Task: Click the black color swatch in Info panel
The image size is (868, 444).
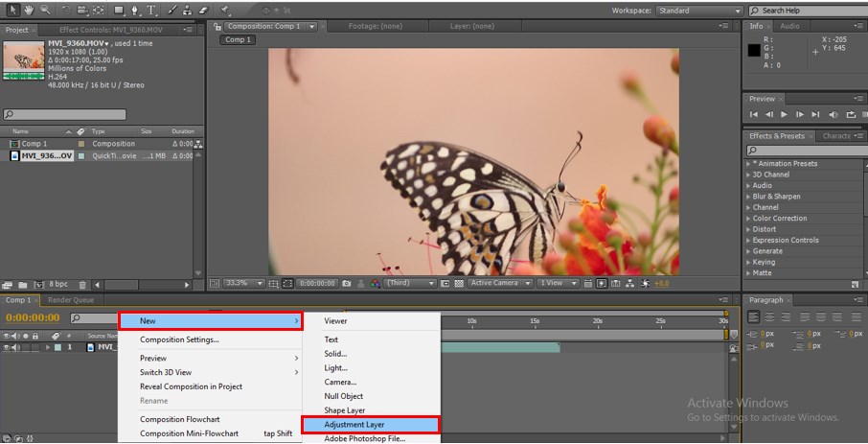Action: (x=755, y=50)
